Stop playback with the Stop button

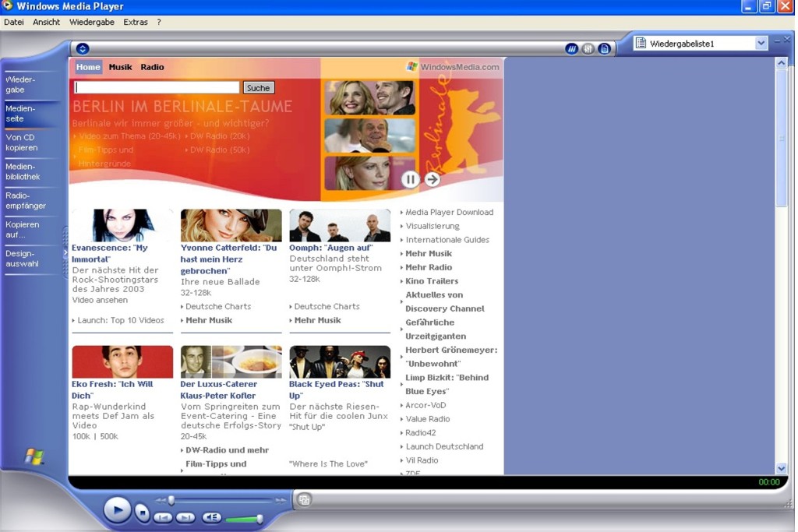pyautogui.click(x=143, y=513)
